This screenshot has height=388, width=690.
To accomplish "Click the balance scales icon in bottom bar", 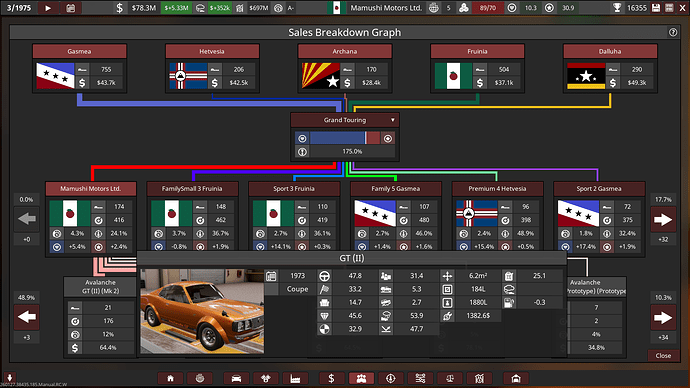I will [x=450, y=378].
